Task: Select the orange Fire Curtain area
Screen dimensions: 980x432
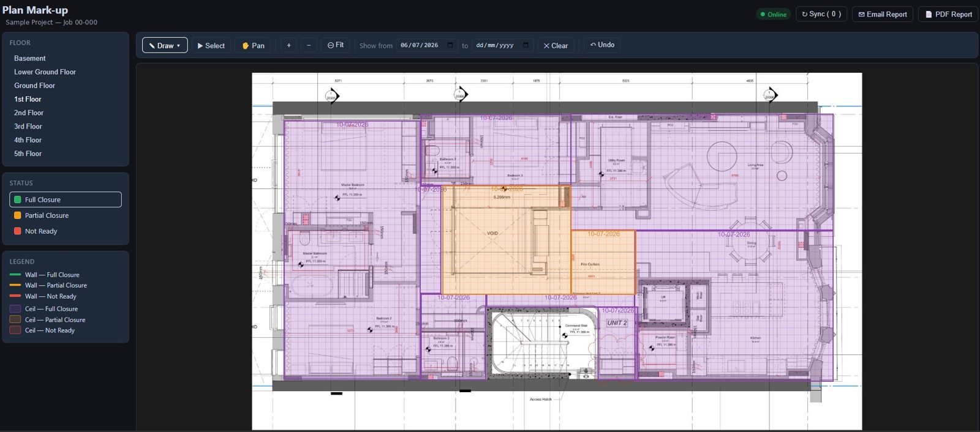Action: 603,263
